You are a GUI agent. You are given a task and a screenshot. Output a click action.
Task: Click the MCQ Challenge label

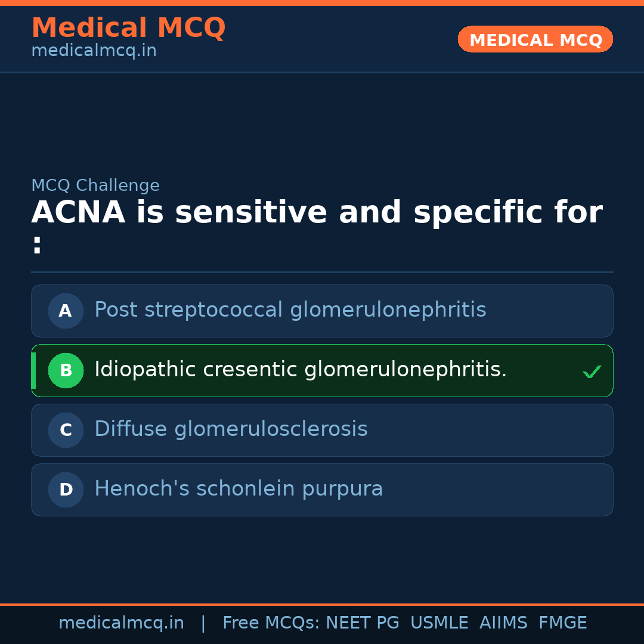(x=95, y=185)
